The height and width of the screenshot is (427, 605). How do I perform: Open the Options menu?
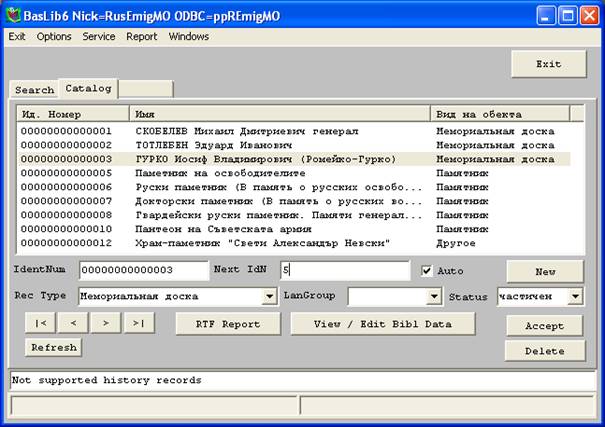pyautogui.click(x=54, y=37)
